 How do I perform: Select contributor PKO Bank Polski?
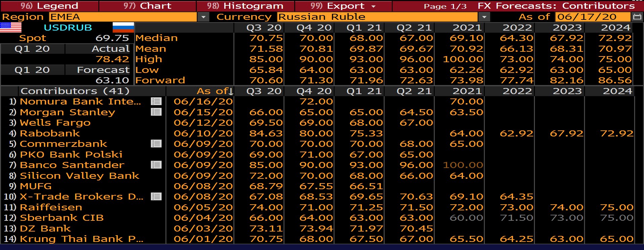coord(71,155)
